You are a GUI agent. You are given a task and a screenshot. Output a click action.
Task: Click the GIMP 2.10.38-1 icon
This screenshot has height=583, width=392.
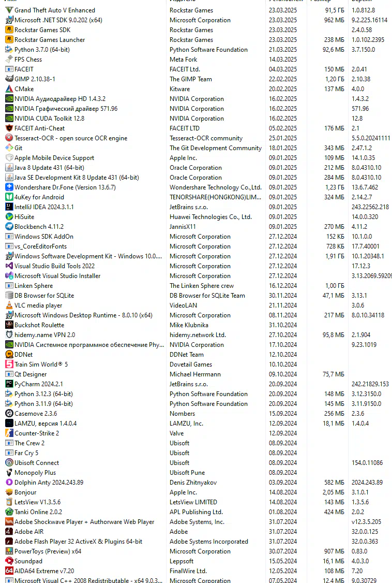9,79
